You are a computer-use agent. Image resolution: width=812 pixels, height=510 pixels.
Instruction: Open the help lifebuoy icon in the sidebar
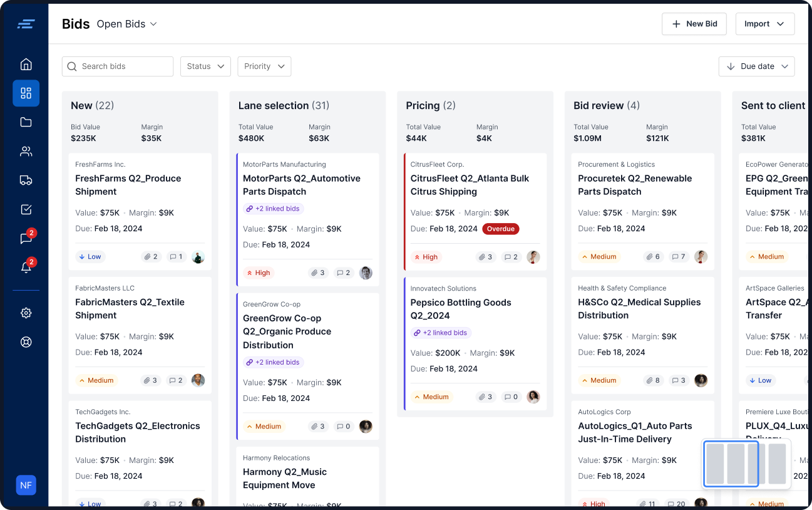[26, 342]
